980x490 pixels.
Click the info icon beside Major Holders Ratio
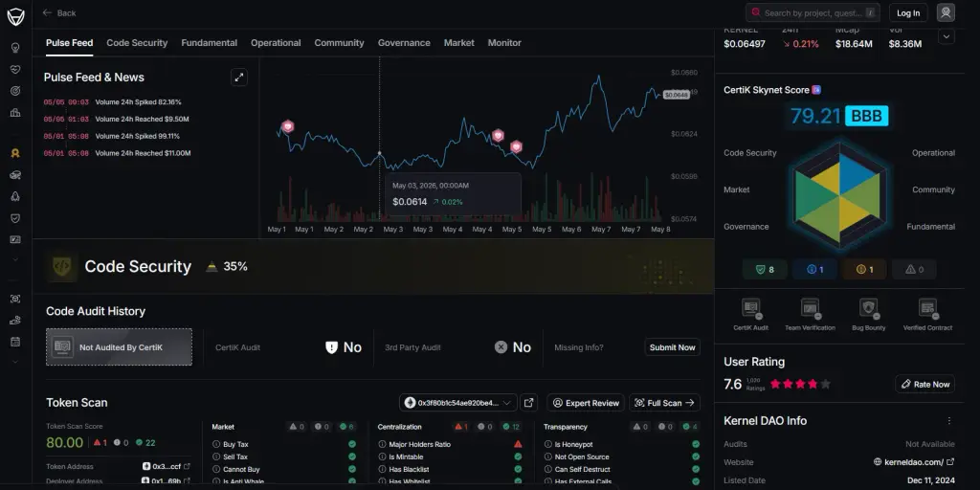382,444
